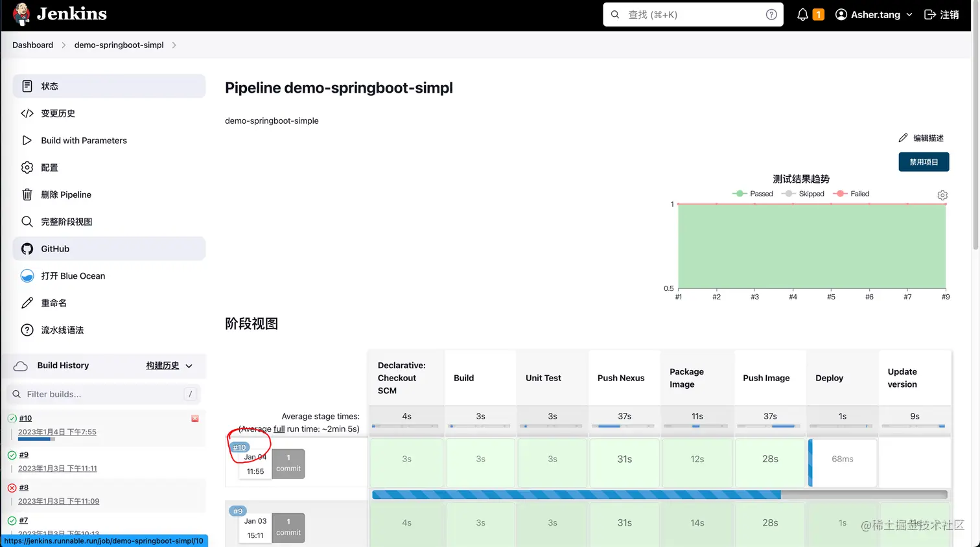Viewport: 980px width, 547px height.
Task: Click the 重命名 pencil icon
Action: point(27,303)
